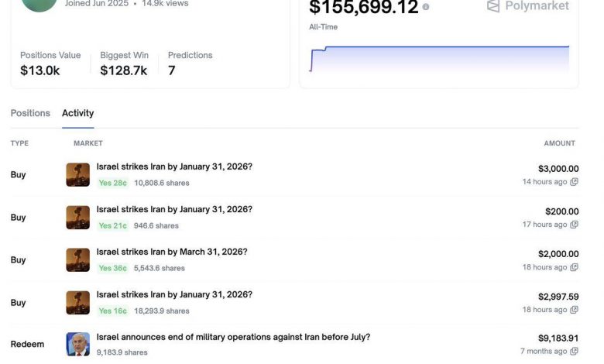Open 'Israel announces end of military operations' market
The image size is (604, 364).
point(233,337)
